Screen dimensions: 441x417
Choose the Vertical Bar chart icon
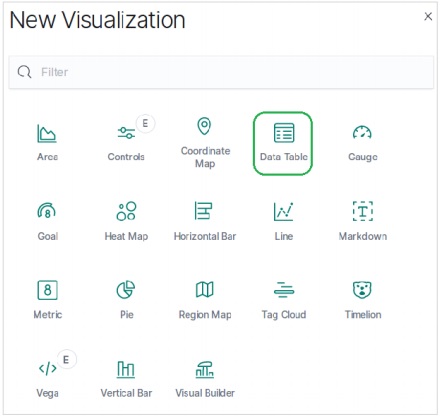(x=126, y=369)
